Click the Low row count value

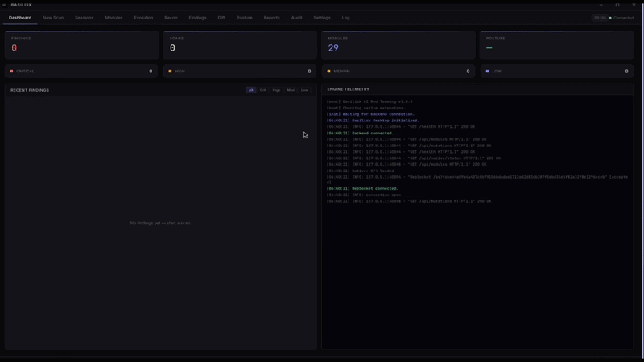pos(626,72)
